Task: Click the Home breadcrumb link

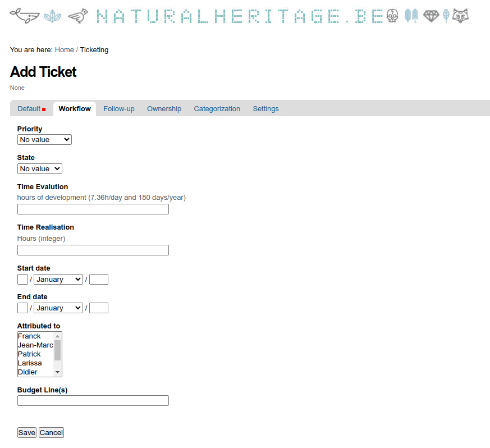Action: point(64,50)
